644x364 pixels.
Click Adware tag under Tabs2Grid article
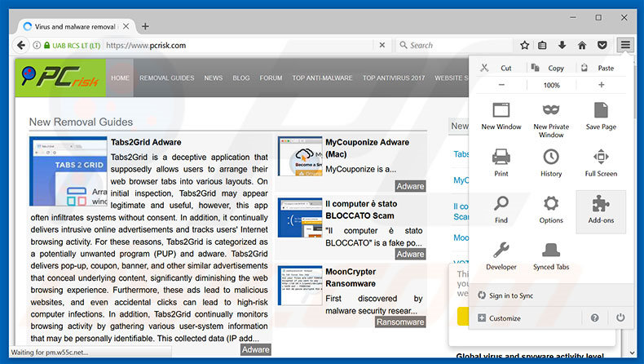[255, 349]
